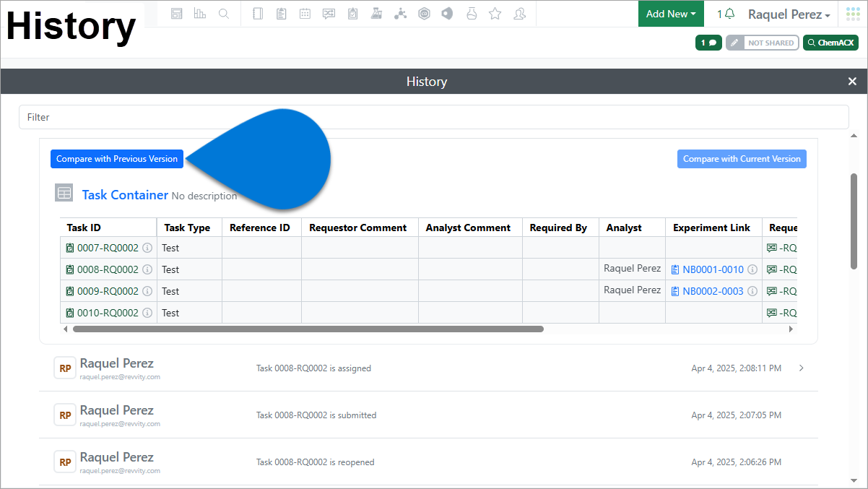Click info icon next to 0008-RQ0002
Viewport: 868px width, 489px height.
[147, 269]
